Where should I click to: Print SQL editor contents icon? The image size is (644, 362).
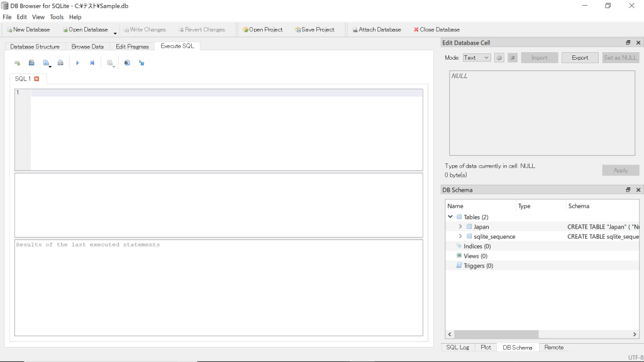pos(60,63)
